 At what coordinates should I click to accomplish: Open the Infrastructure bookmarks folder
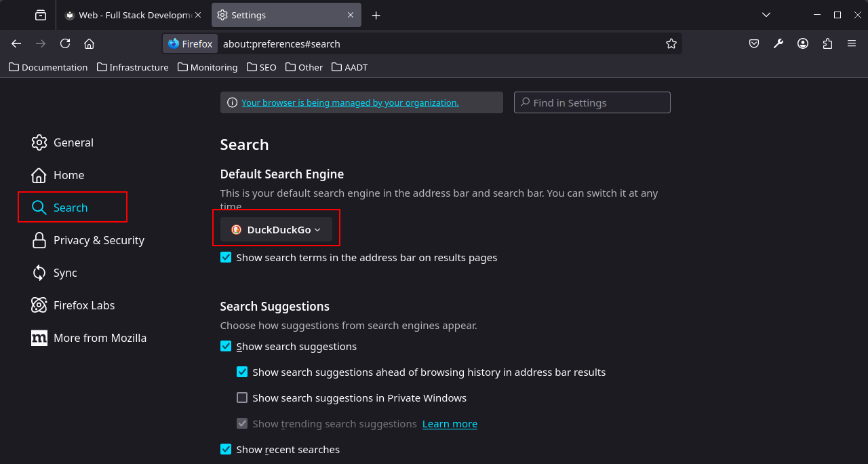[x=133, y=67]
